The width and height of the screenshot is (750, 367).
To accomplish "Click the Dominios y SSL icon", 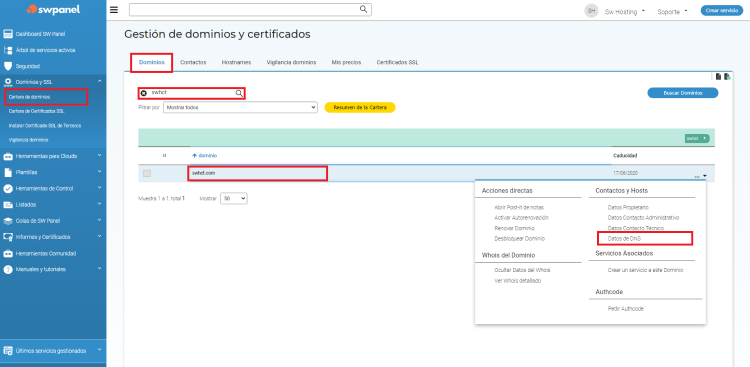I will (8, 82).
